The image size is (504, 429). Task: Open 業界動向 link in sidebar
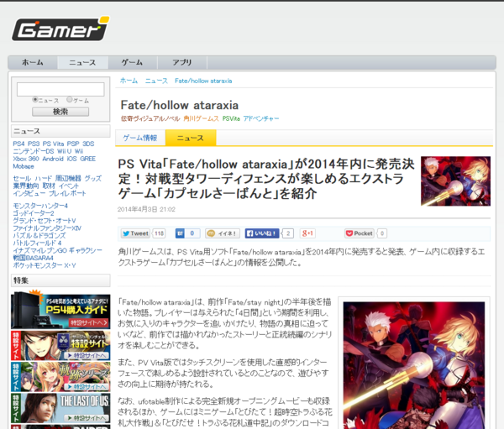tap(26, 186)
